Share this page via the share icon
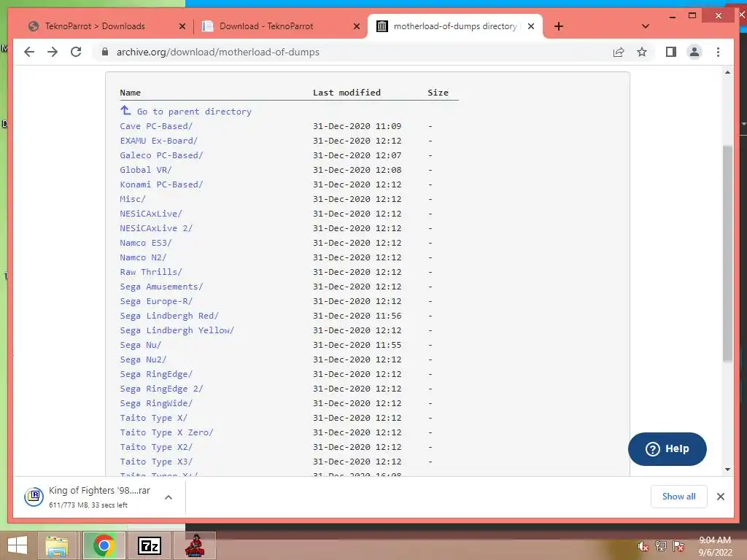This screenshot has height=560, width=747. (619, 52)
